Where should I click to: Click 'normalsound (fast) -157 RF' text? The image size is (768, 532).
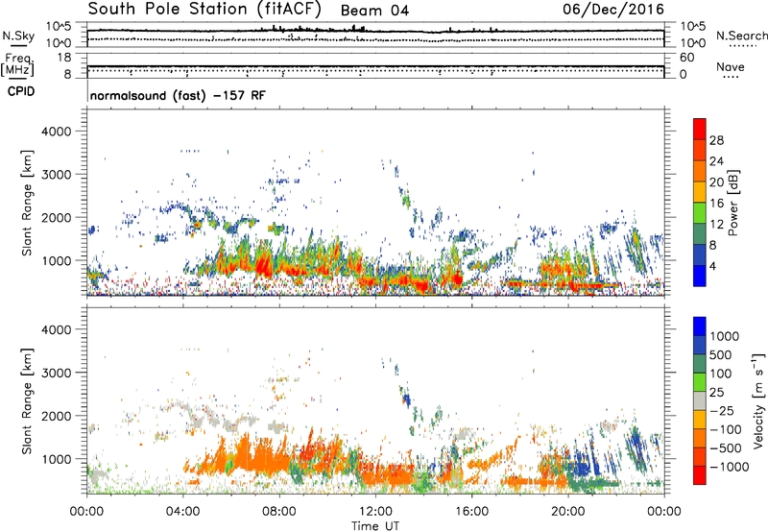click(178, 95)
